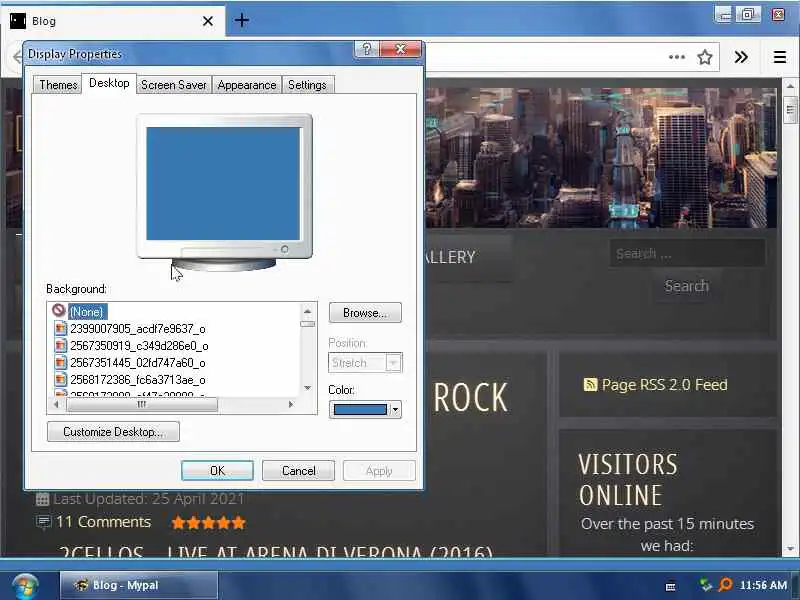Screen dimensions: 800x600
Task: Click the horizontal scrollbar thumb in background list
Action: [x=142, y=405]
